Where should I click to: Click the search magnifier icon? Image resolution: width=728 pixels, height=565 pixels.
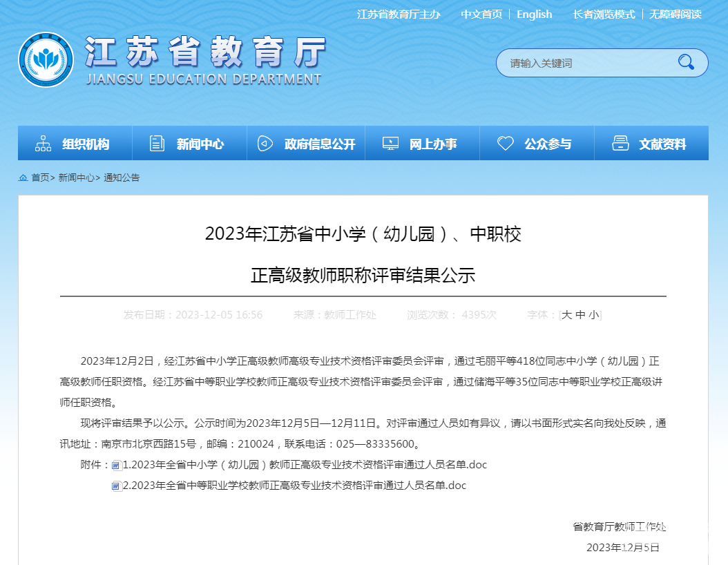coord(686,61)
